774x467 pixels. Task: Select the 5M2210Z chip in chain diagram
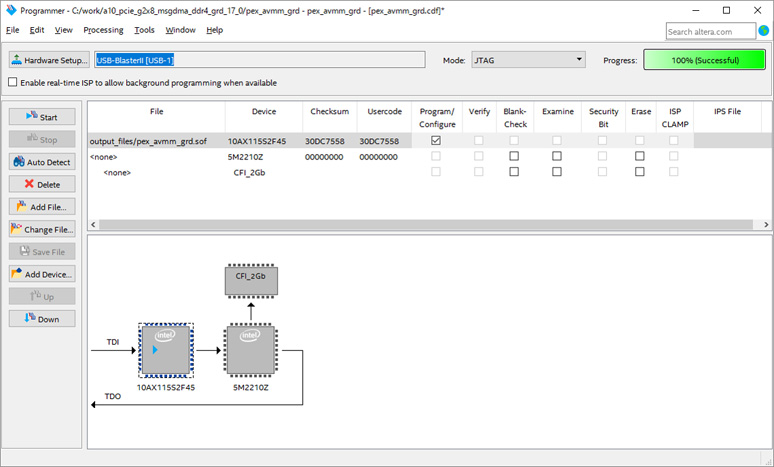pos(251,350)
